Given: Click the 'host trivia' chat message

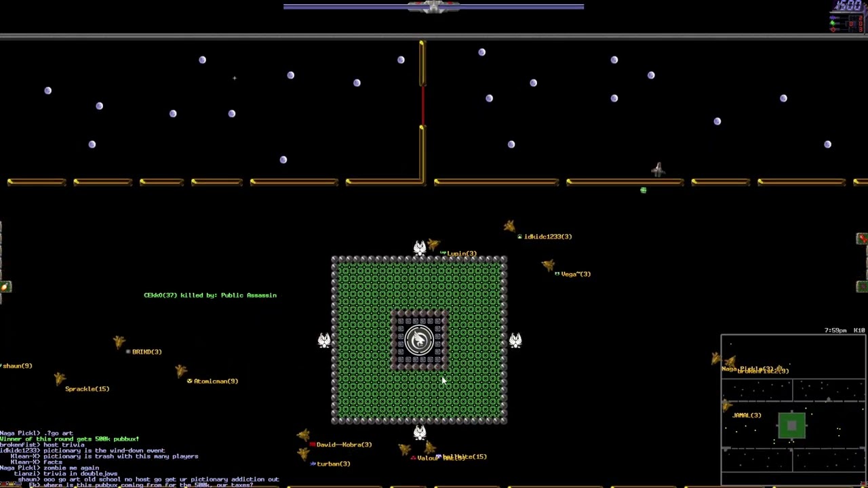Looking at the screenshot, I should (64, 445).
